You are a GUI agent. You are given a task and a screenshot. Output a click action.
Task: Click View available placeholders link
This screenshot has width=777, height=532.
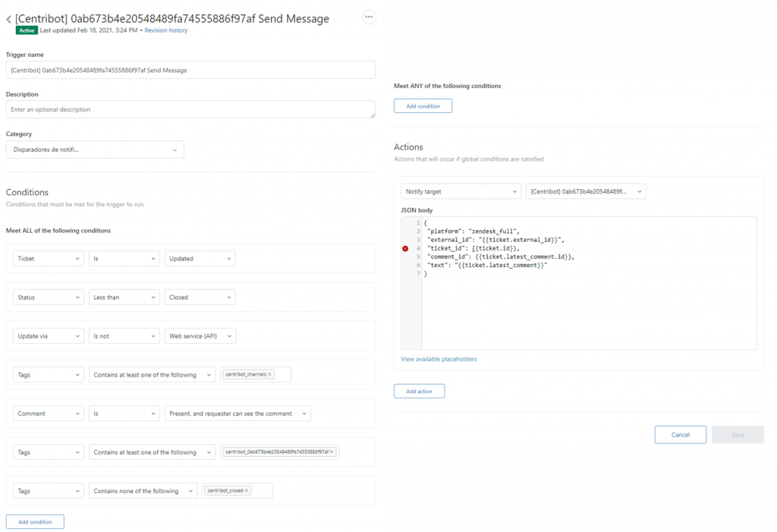click(x=439, y=359)
